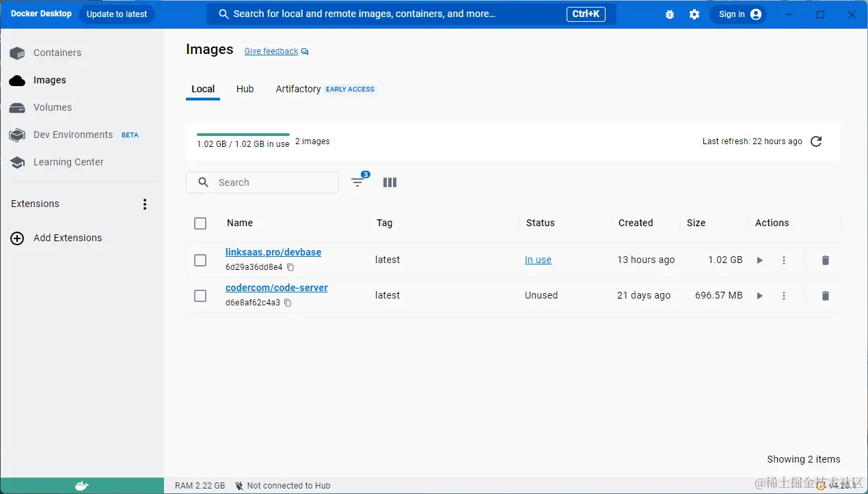Open the filter options icon
Viewport: 868px width, 494px height.
pos(357,182)
